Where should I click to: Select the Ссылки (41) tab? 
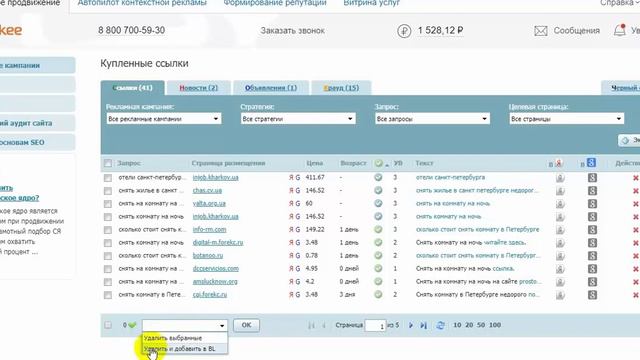click(133, 88)
